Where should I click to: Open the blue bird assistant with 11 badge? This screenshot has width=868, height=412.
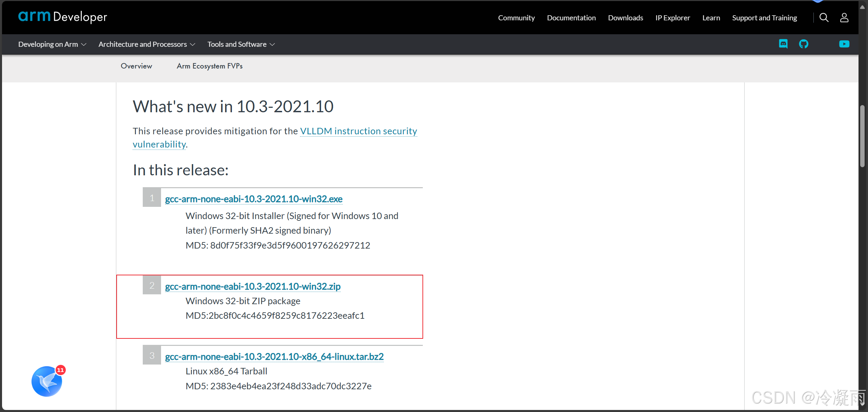click(47, 381)
